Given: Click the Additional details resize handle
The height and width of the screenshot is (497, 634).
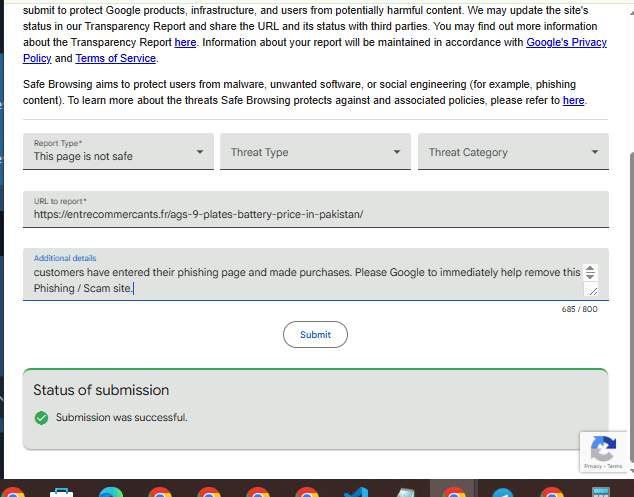Looking at the screenshot, I should click(593, 290).
